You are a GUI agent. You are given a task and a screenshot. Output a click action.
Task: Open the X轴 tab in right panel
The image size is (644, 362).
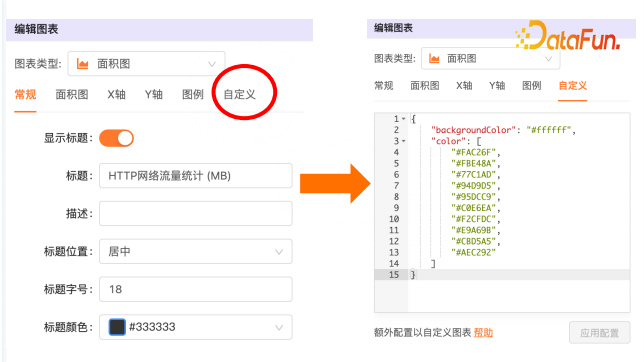point(464,85)
